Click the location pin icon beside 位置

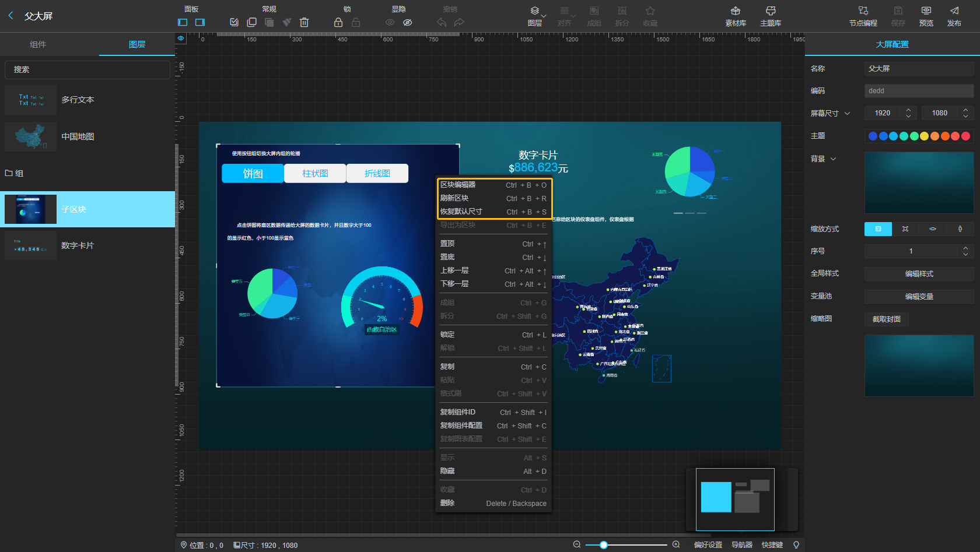[x=184, y=545]
